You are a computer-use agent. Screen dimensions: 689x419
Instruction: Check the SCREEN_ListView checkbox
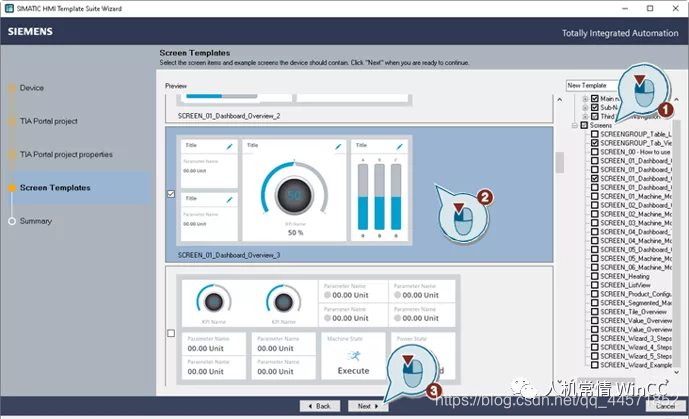coord(595,285)
